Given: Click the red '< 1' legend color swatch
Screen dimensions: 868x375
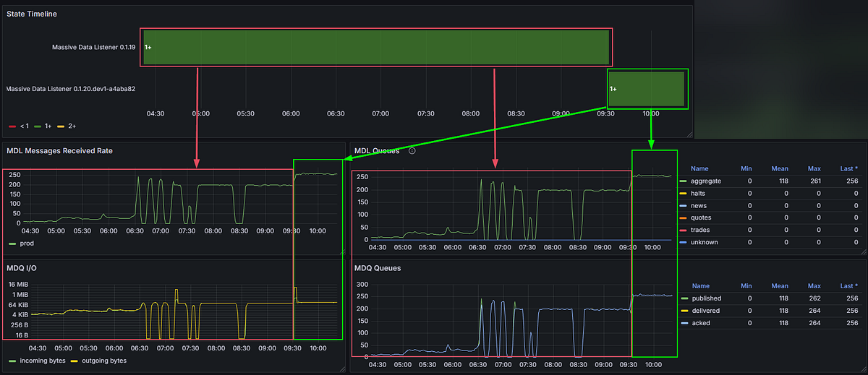Looking at the screenshot, I should click(x=12, y=126).
